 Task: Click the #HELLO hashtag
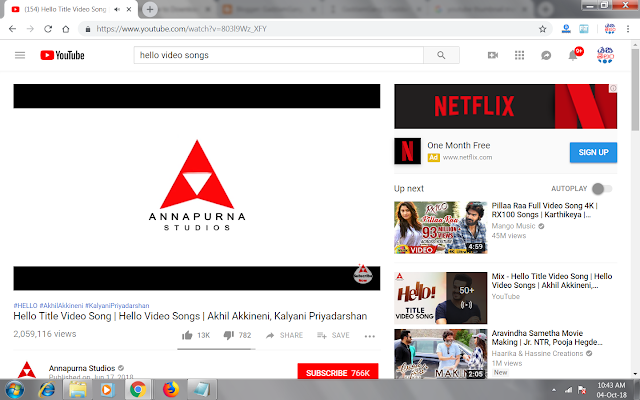25,305
